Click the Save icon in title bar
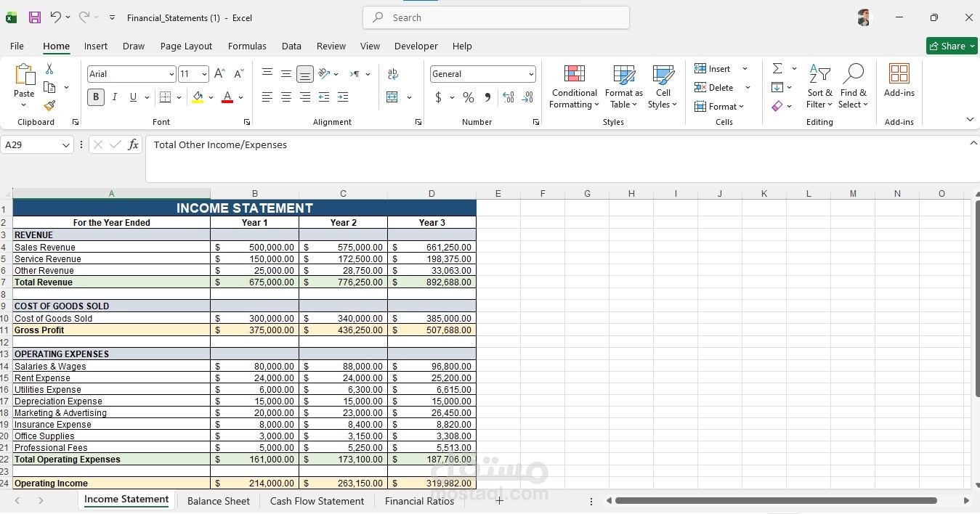Image resolution: width=980 pixels, height=514 pixels. click(34, 17)
